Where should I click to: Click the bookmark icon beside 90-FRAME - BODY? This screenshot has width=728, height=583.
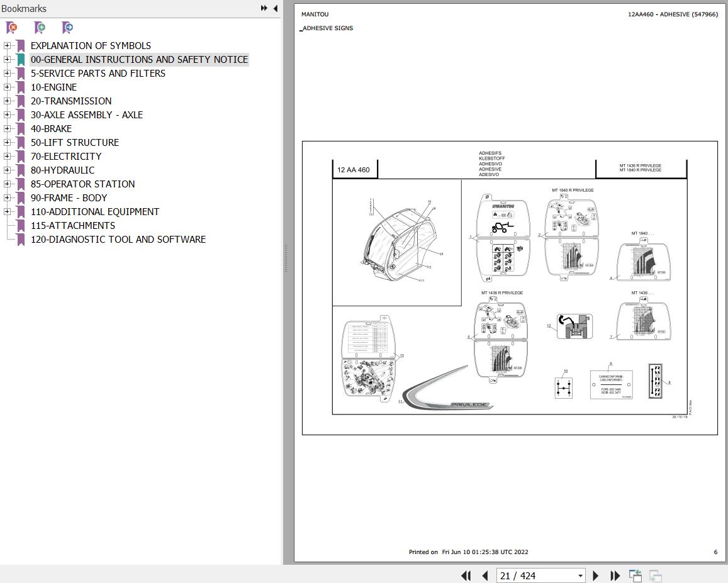[x=20, y=197]
